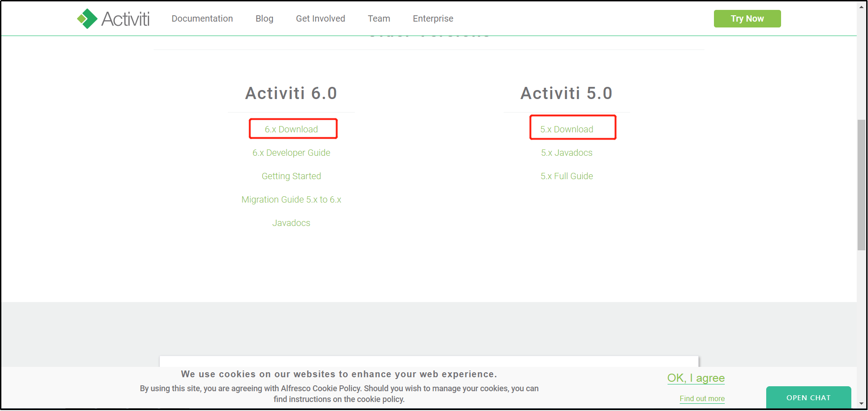Image resolution: width=868 pixels, height=411 pixels.
Task: Click Find out more about cookie policy
Action: pos(702,399)
